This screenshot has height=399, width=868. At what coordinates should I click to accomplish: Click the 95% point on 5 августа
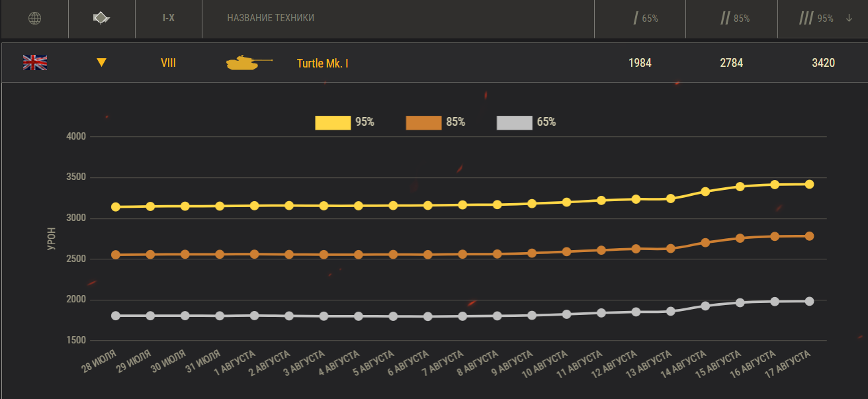(x=393, y=206)
